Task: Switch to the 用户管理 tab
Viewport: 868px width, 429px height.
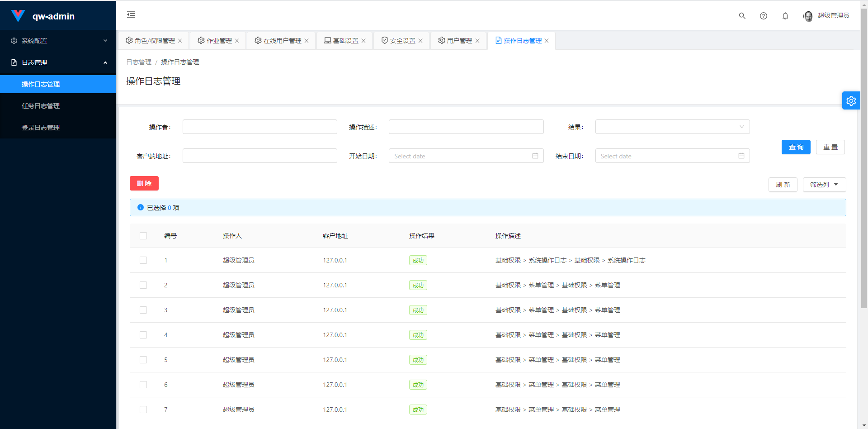Action: coord(459,41)
